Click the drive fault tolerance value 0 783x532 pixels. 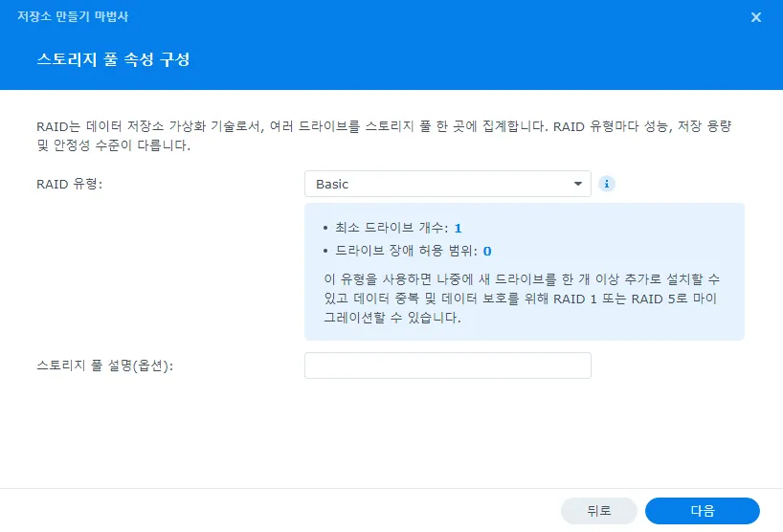pos(486,252)
